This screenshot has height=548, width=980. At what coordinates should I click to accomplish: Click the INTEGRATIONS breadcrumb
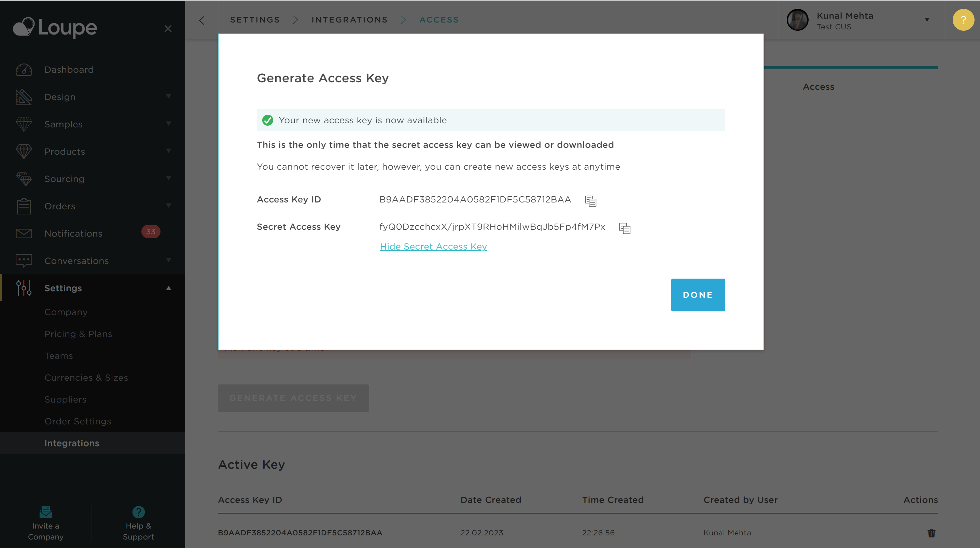click(350, 20)
